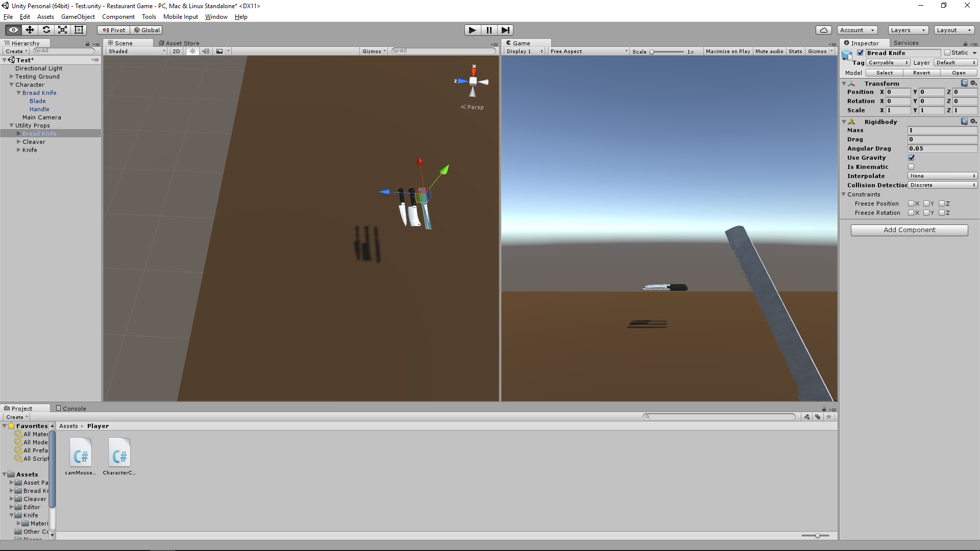
Task: Expand the Cleaver hierarchy item
Action: (x=19, y=142)
